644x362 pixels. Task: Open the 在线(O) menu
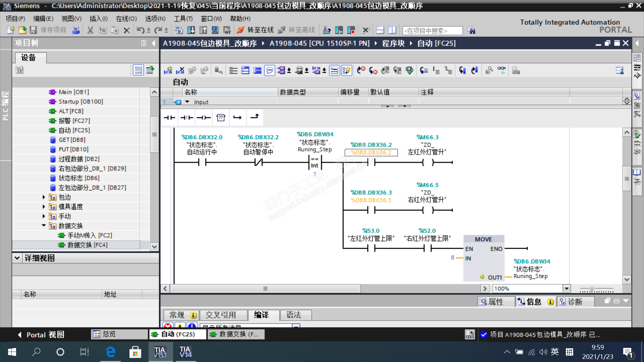point(126,19)
